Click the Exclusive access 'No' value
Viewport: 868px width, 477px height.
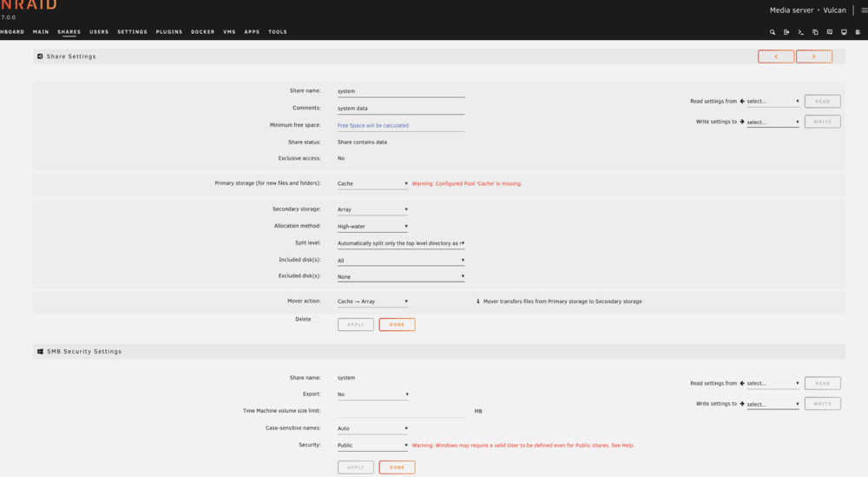(341, 158)
